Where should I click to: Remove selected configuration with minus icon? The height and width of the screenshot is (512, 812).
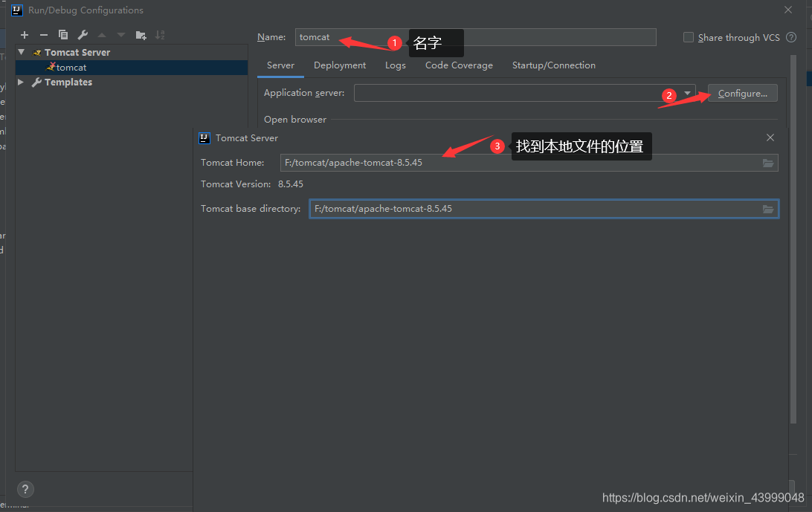[43, 35]
